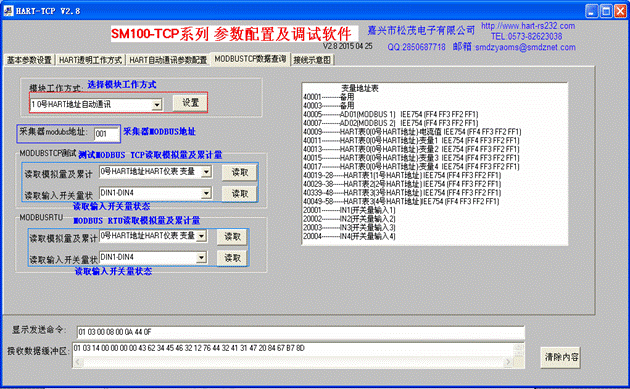Click the 20003 IN3(开关量输入3) row
This screenshot has width=630, height=389.
[x=349, y=227]
